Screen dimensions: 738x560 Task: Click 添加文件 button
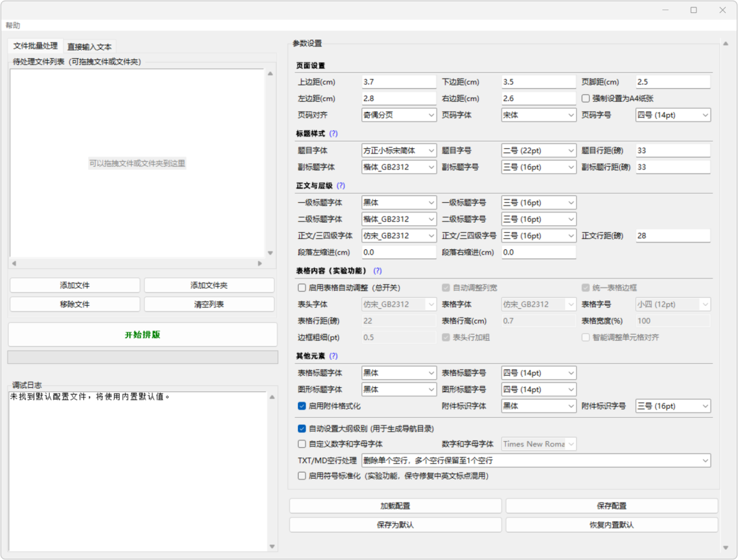click(x=75, y=285)
